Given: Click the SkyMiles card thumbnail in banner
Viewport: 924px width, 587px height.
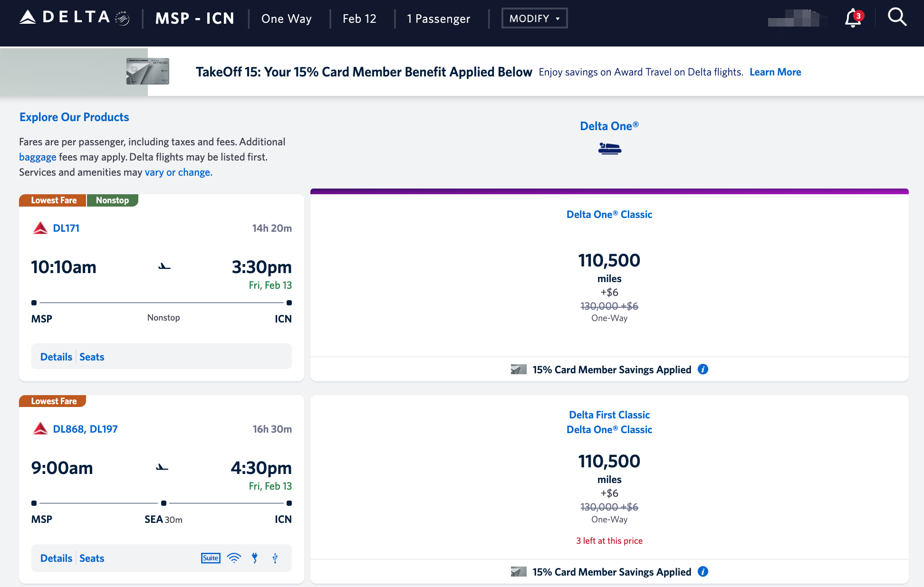Looking at the screenshot, I should click(147, 71).
